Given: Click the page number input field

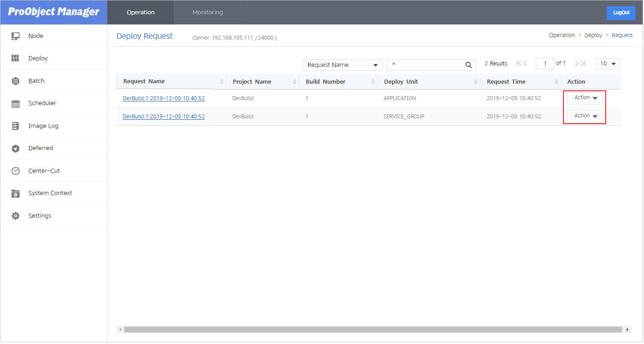Looking at the screenshot, I should click(x=545, y=64).
